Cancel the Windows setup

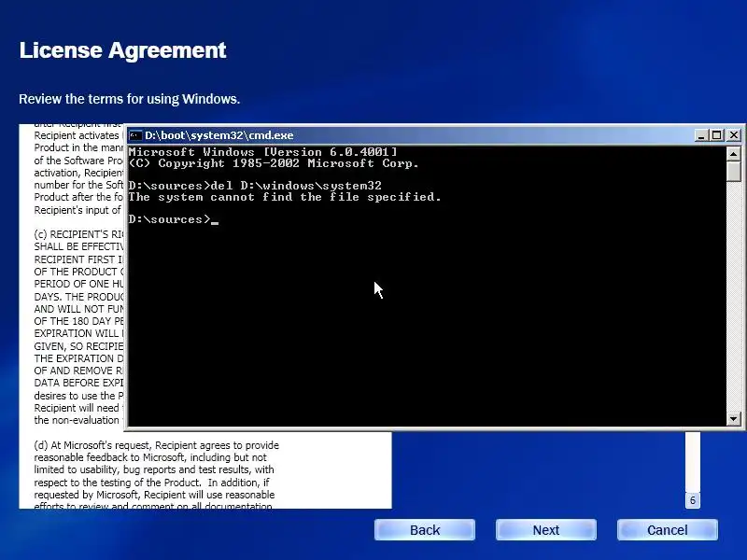click(668, 530)
